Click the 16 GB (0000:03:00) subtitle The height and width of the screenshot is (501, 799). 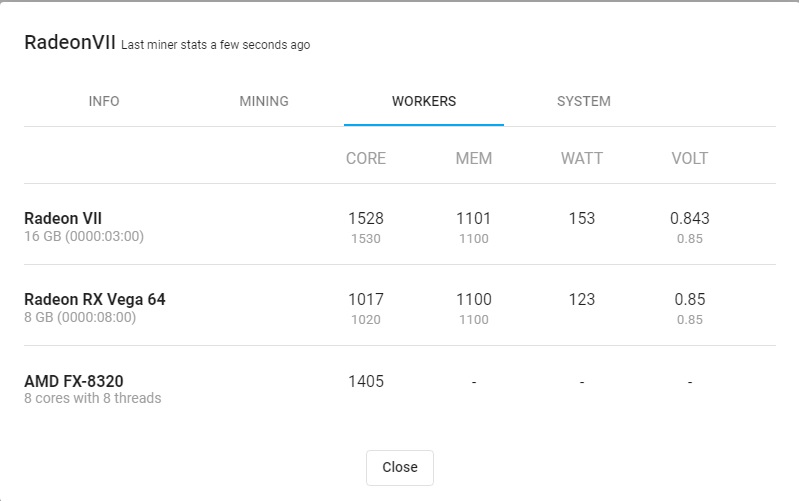point(84,236)
